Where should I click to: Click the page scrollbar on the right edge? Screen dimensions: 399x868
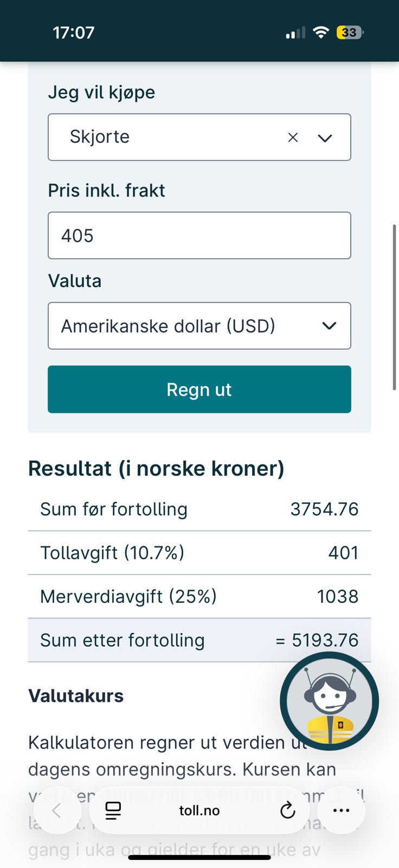pos(394,307)
